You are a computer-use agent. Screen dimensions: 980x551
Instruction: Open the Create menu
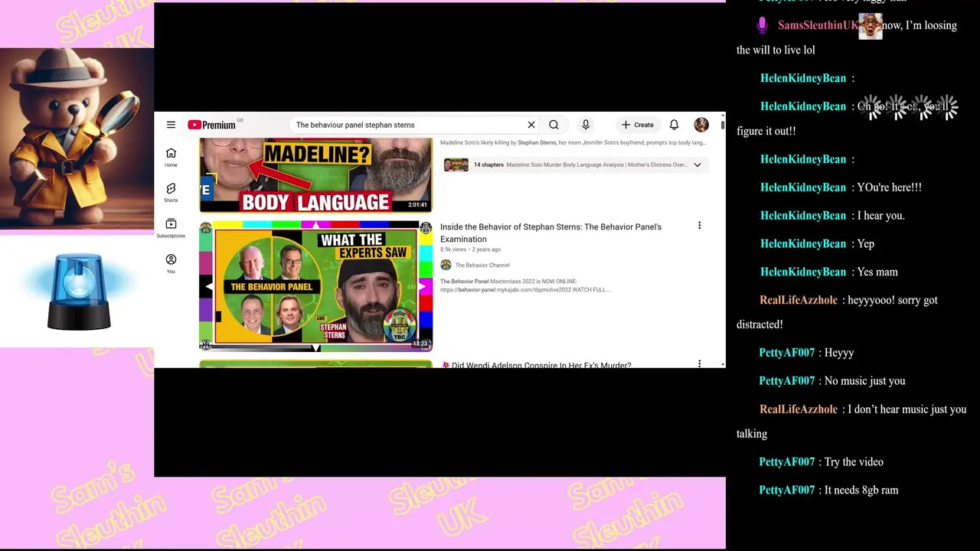click(638, 125)
